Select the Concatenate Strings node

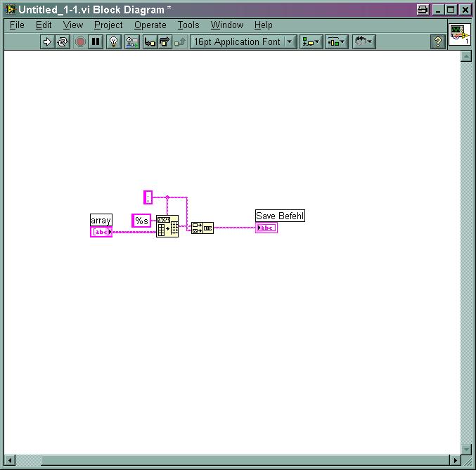tap(202, 228)
